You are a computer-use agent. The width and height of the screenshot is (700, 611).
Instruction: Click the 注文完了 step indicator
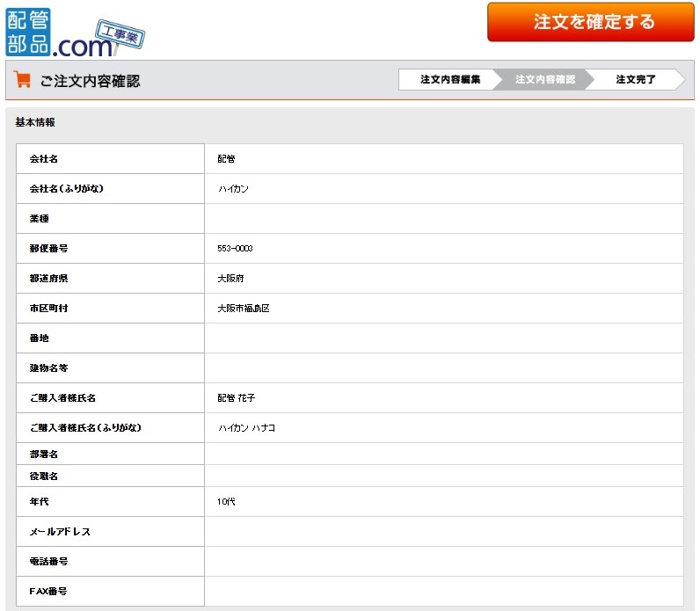(636, 80)
